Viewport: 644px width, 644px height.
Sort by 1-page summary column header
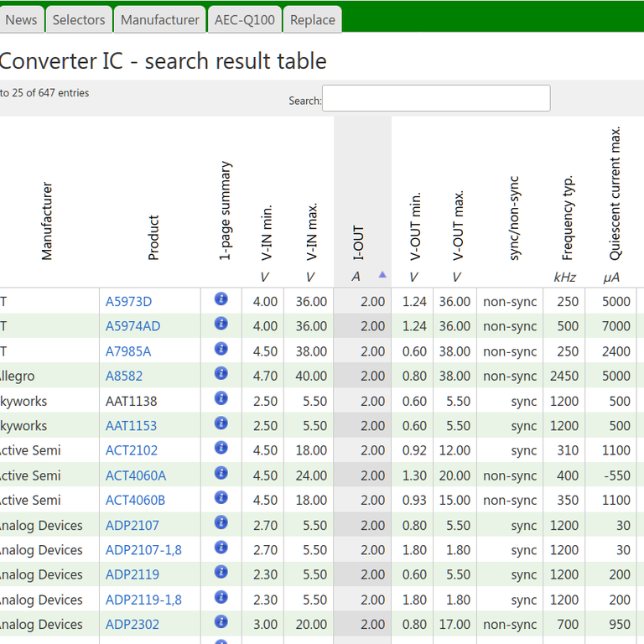[225, 210]
